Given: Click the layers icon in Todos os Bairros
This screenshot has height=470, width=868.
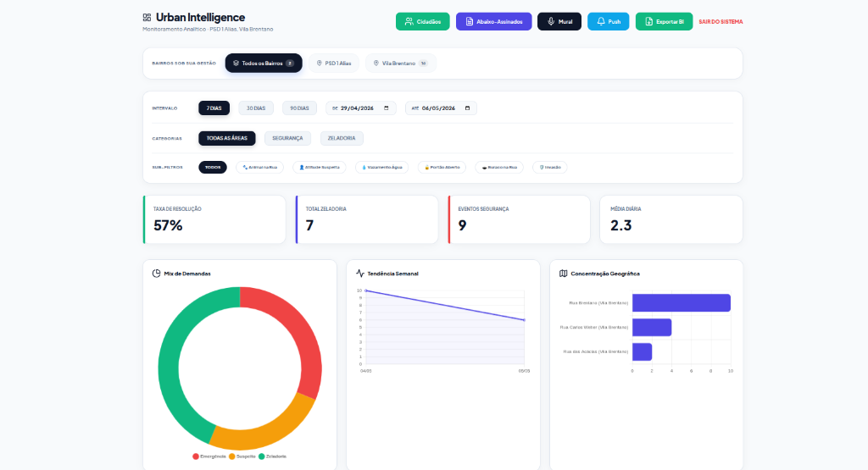Looking at the screenshot, I should tap(236, 63).
